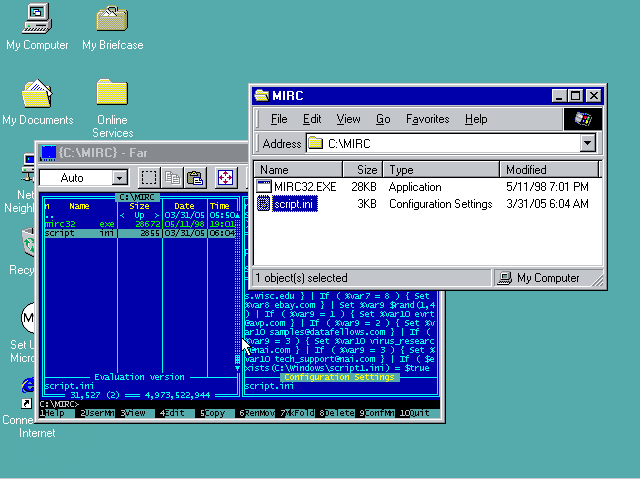Click the C:\MIRC address input field
This screenshot has height=480, width=640.
tap(443, 143)
